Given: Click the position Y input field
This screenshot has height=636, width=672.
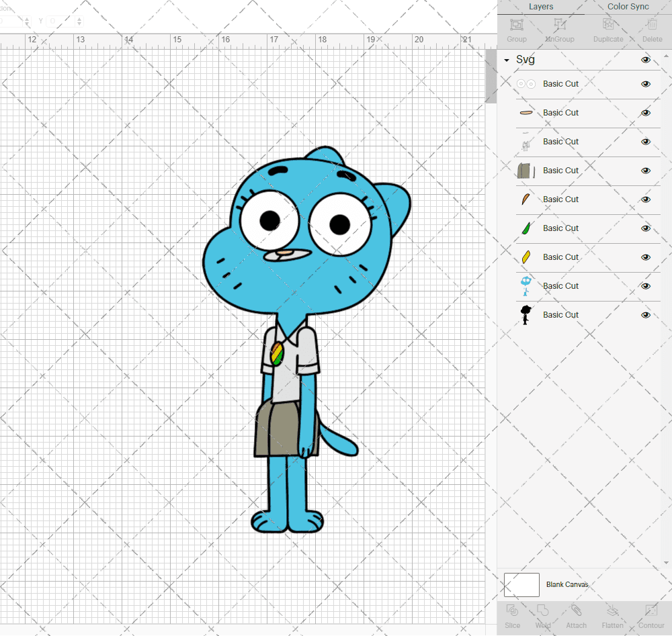Looking at the screenshot, I should coord(60,21).
